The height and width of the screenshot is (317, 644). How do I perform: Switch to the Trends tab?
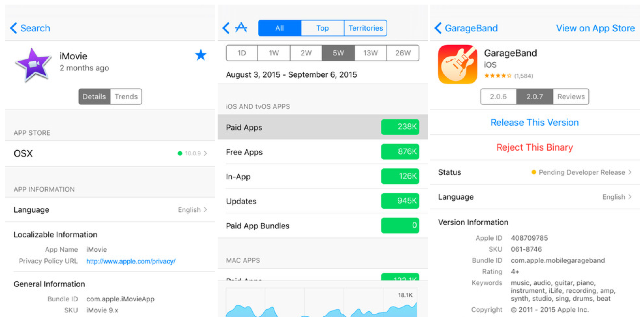(126, 97)
